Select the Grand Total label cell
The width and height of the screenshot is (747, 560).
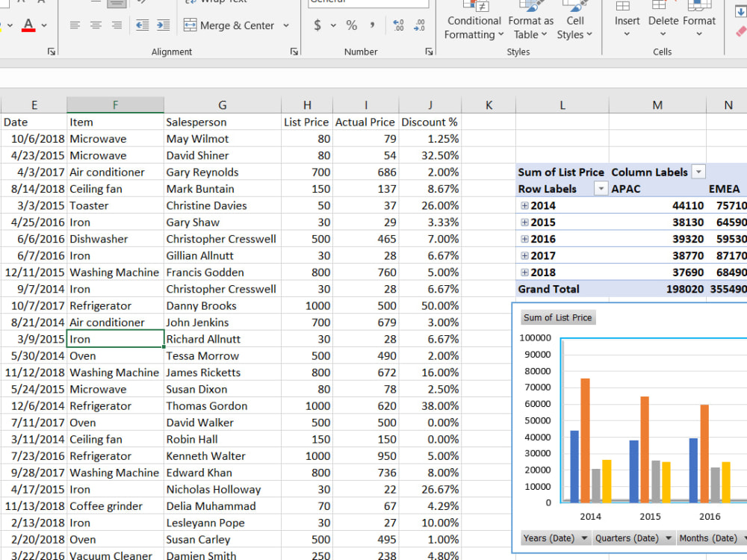coord(562,289)
